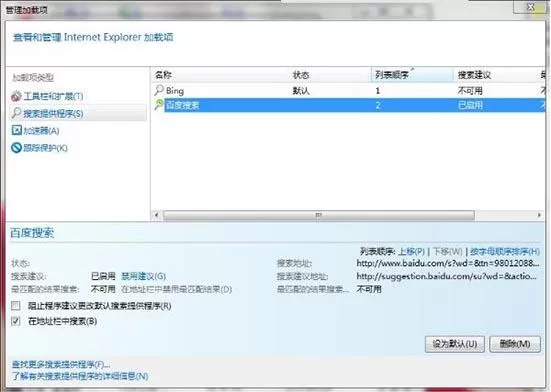The height and width of the screenshot is (392, 551).
Task: Open 了解有关搜索提供程序的详细信息(N) link
Action: [80, 376]
